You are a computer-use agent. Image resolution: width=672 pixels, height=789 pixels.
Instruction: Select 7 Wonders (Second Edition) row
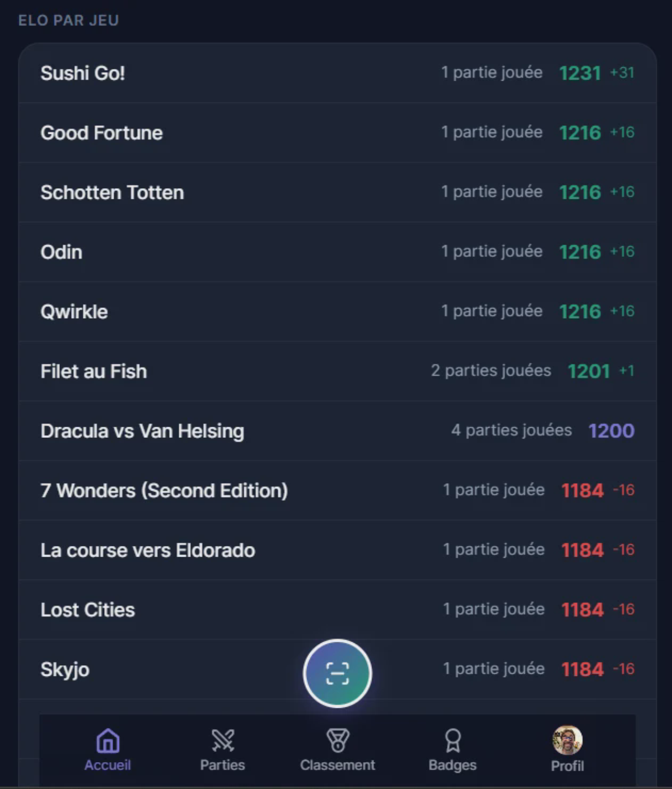point(338,491)
